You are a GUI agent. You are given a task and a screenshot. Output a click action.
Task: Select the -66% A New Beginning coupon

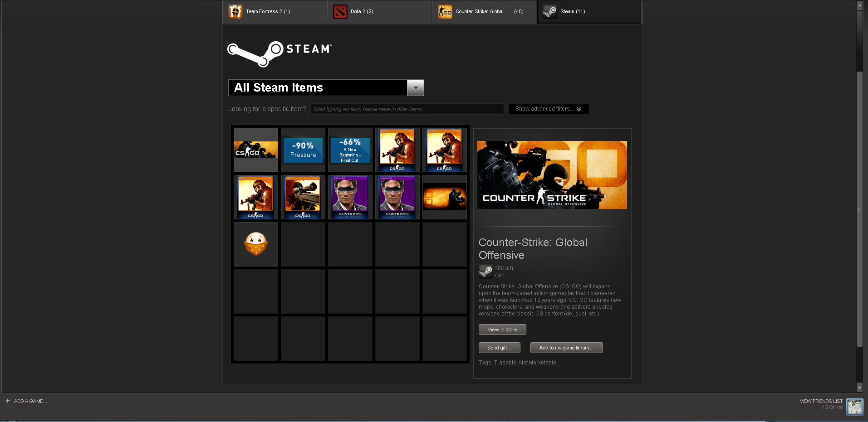350,150
